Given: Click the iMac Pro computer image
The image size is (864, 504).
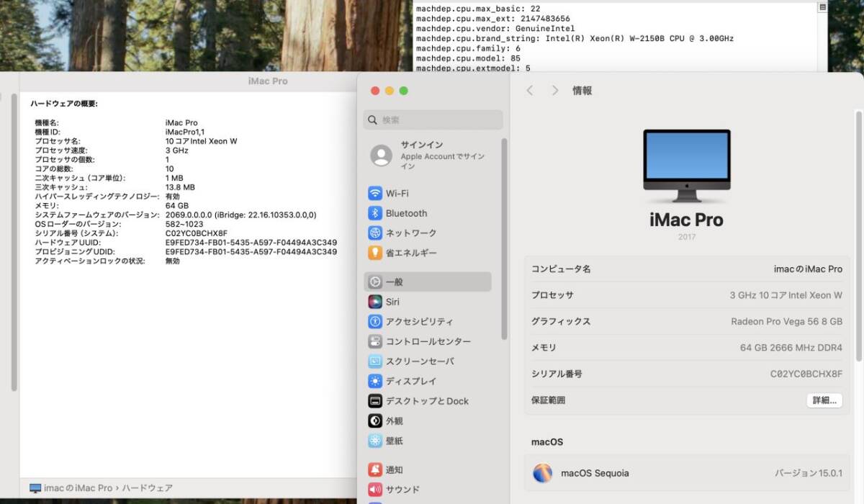Looking at the screenshot, I should point(687,166).
